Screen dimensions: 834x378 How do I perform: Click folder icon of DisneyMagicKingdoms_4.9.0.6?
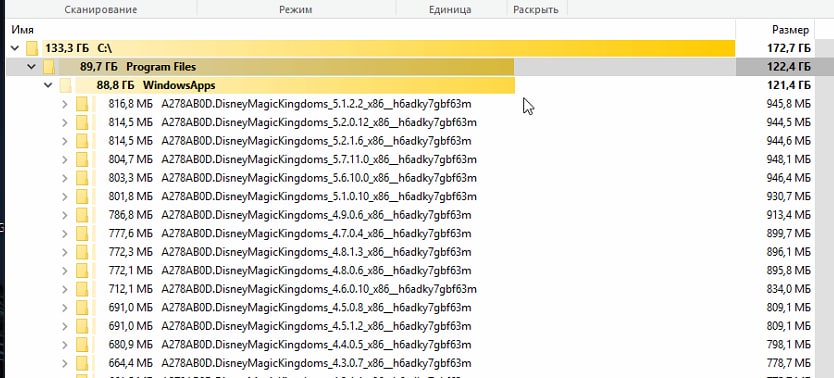tap(82, 215)
